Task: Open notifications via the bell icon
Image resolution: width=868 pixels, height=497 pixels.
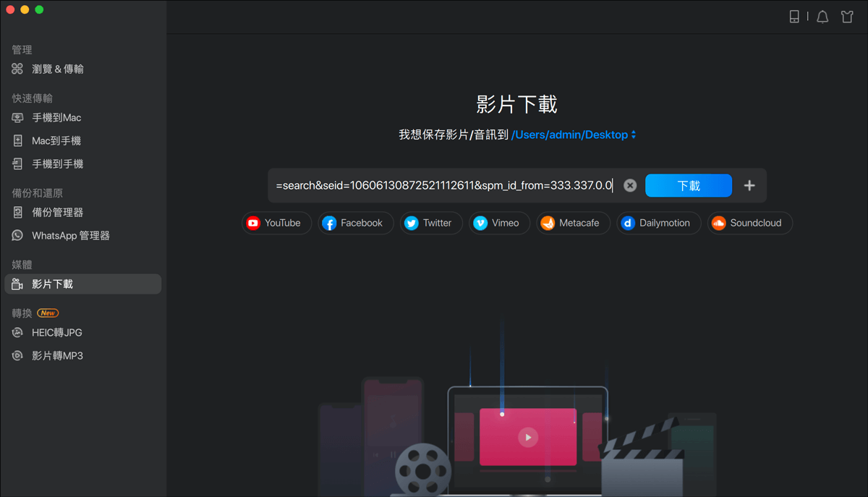Action: click(822, 16)
